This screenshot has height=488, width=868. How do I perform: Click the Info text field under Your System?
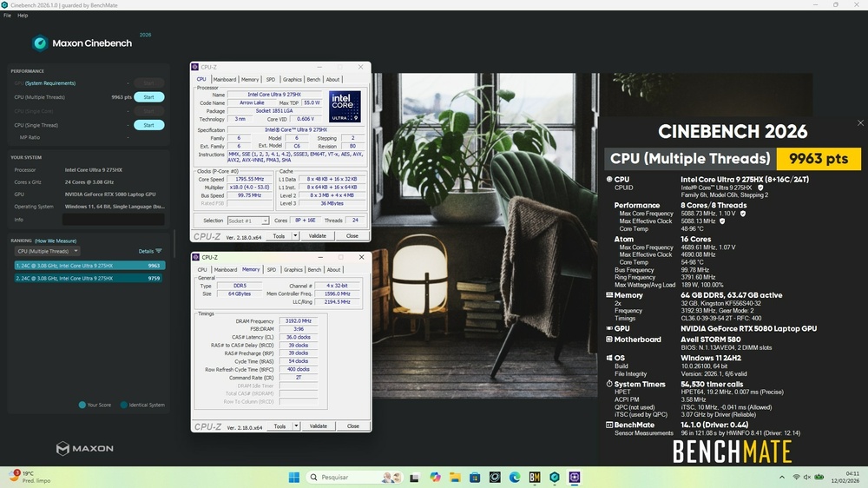pos(113,219)
